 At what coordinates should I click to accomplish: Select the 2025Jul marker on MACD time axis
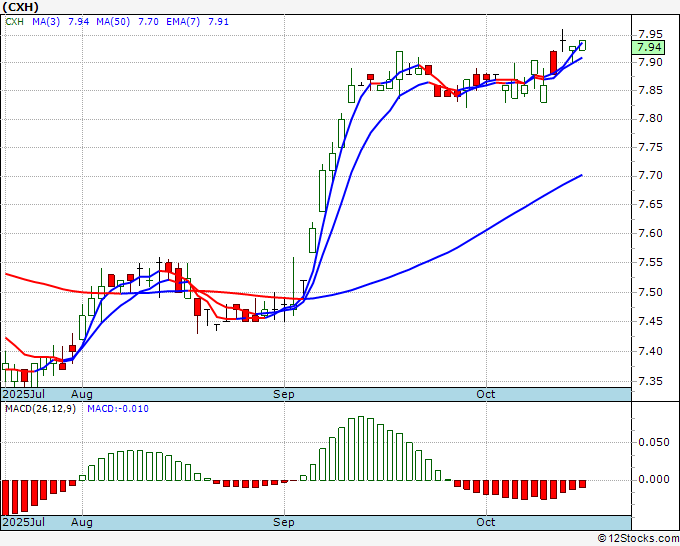(x=22, y=523)
